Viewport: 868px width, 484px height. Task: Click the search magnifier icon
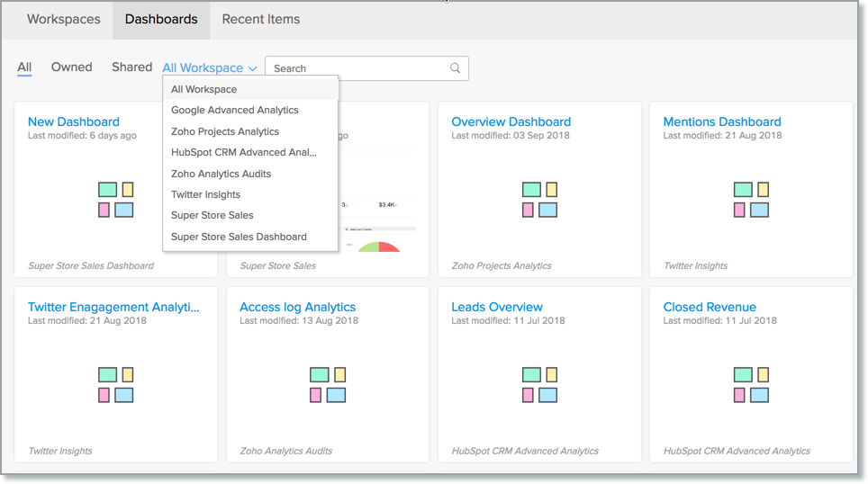[x=456, y=68]
